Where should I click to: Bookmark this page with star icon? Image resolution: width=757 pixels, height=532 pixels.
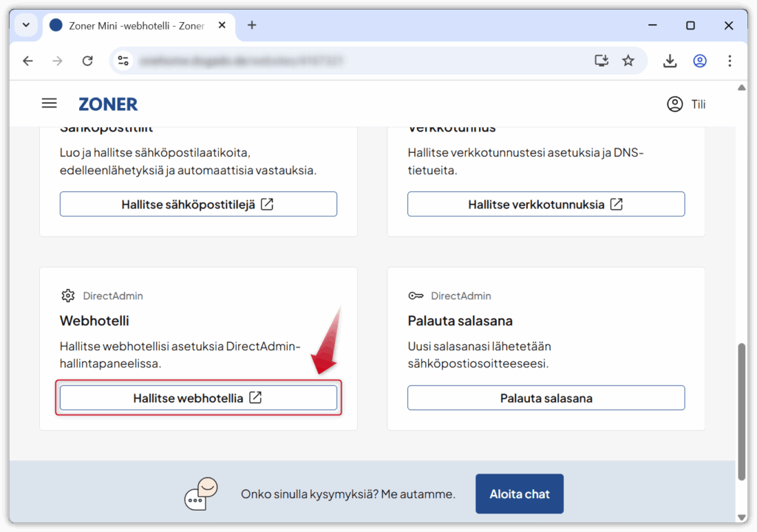tap(628, 61)
